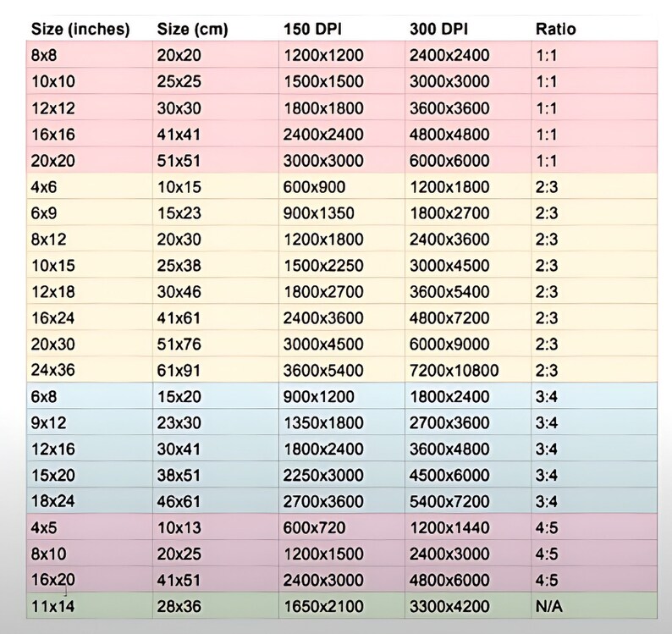Screen dimensions: 672x634
Task: Select the 1650x2100 cell
Action: pyautogui.click(x=342, y=606)
